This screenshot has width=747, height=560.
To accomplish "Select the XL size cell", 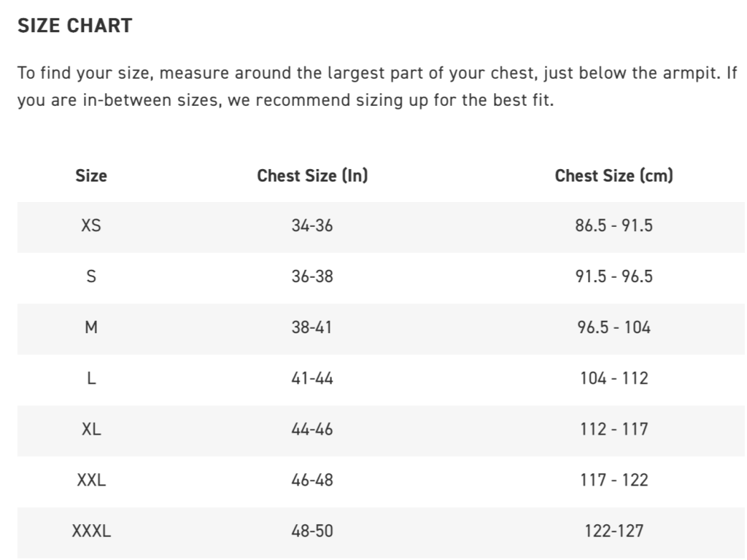I will (x=91, y=429).
